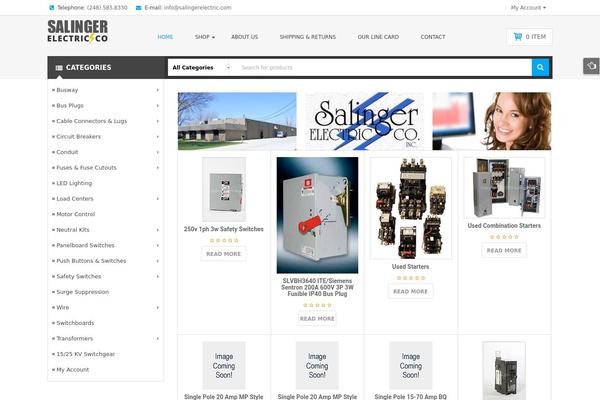Open Motor Control category
Viewport: 600px width, 400px height.
(75, 214)
